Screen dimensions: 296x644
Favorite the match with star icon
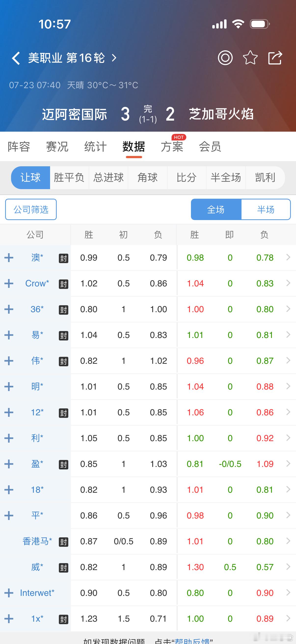point(250,58)
